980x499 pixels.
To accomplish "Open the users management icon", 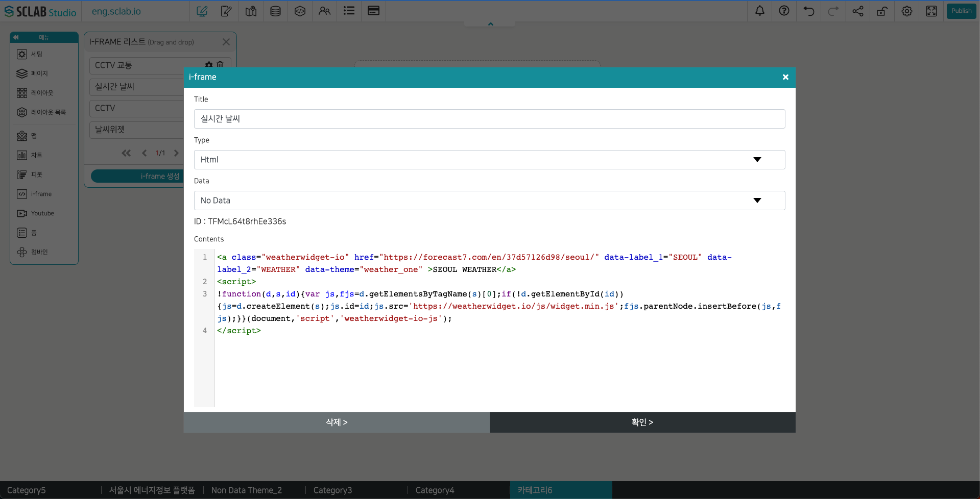I will [324, 11].
